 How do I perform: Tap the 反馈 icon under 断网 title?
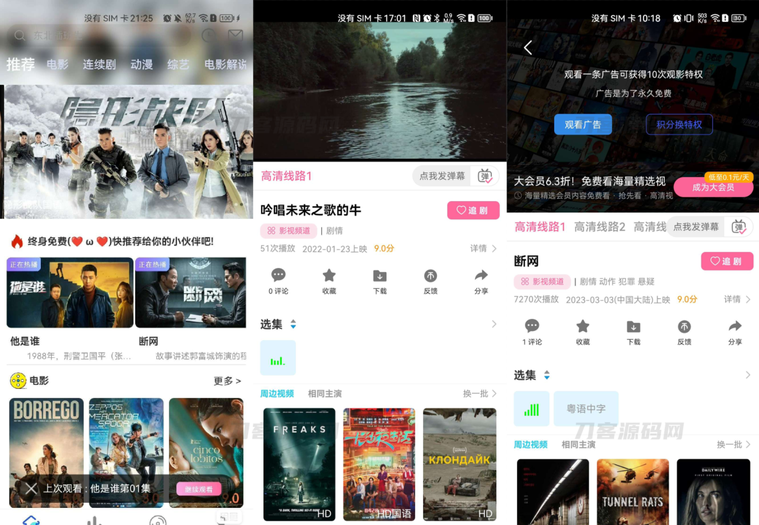(684, 331)
